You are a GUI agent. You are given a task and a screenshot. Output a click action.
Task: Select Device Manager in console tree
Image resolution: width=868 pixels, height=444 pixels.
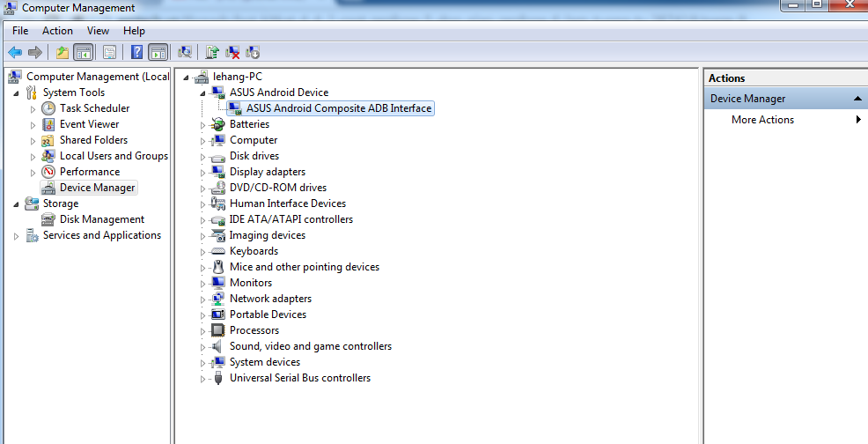[x=97, y=188]
